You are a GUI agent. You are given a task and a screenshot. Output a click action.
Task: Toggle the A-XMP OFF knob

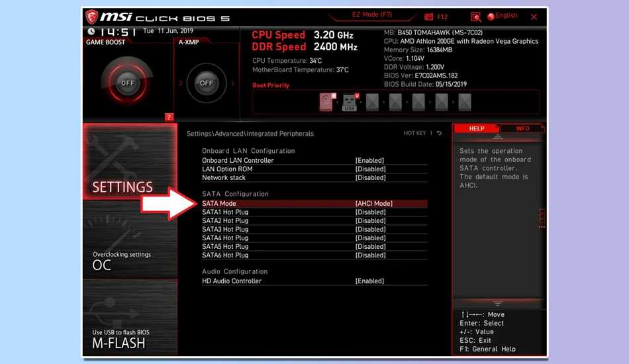coord(206,83)
